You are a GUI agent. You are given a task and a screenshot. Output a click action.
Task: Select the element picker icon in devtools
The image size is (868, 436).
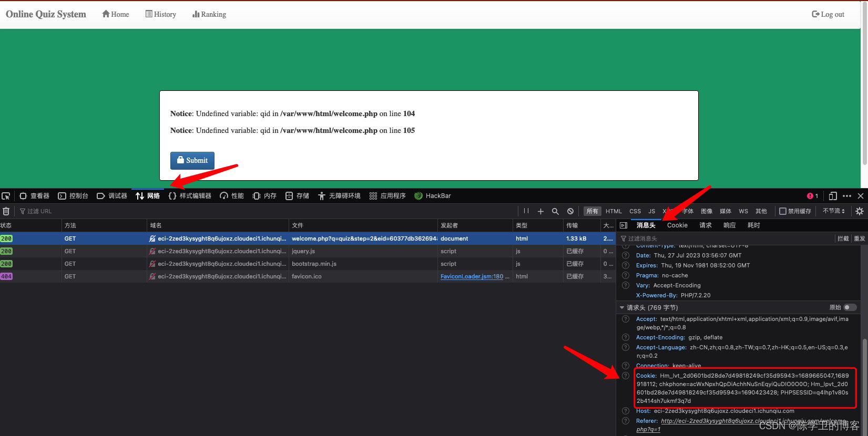click(x=6, y=196)
